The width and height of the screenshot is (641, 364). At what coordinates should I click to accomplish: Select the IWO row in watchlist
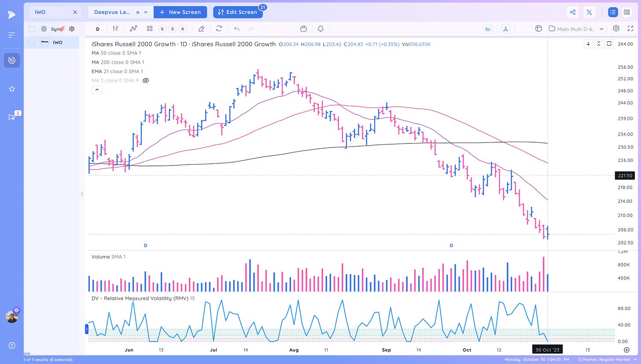coord(52,43)
